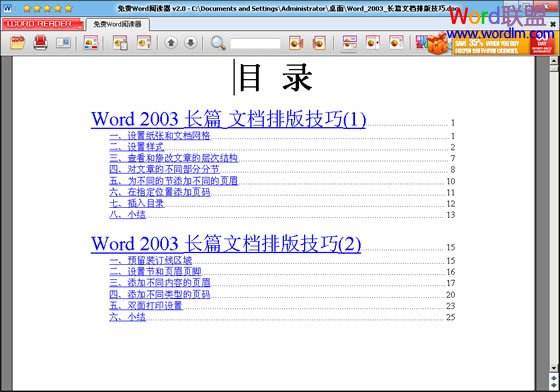
Task: Click page number 23 in the contents
Action: click(x=451, y=306)
